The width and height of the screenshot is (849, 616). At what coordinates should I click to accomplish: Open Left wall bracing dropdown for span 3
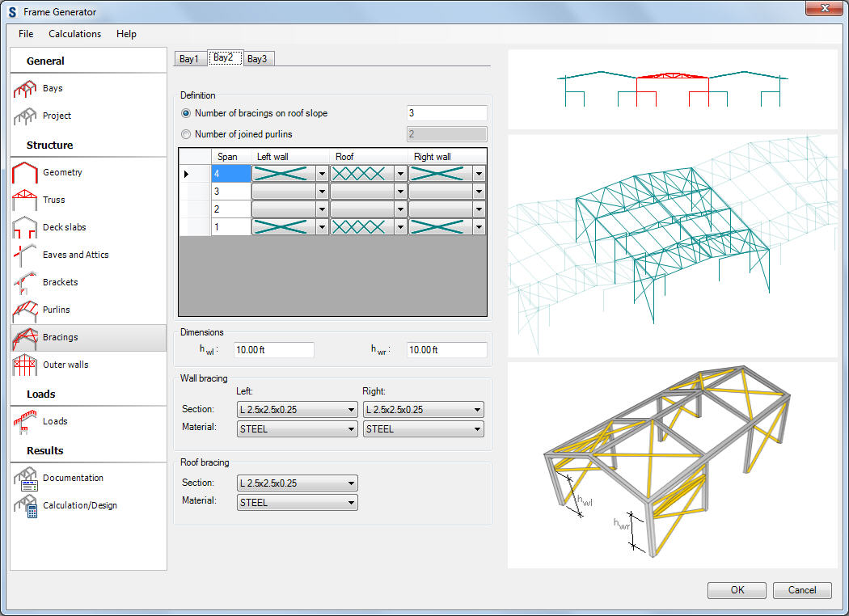[322, 192]
